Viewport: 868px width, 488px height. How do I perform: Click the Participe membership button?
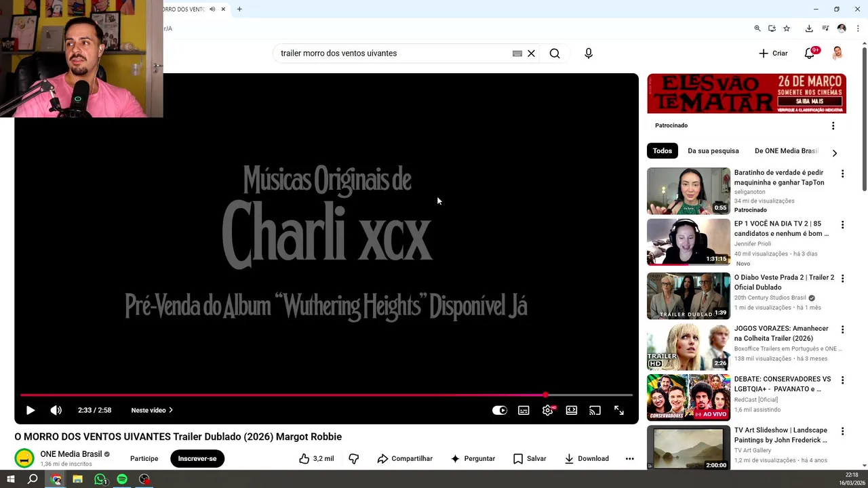pos(144,459)
